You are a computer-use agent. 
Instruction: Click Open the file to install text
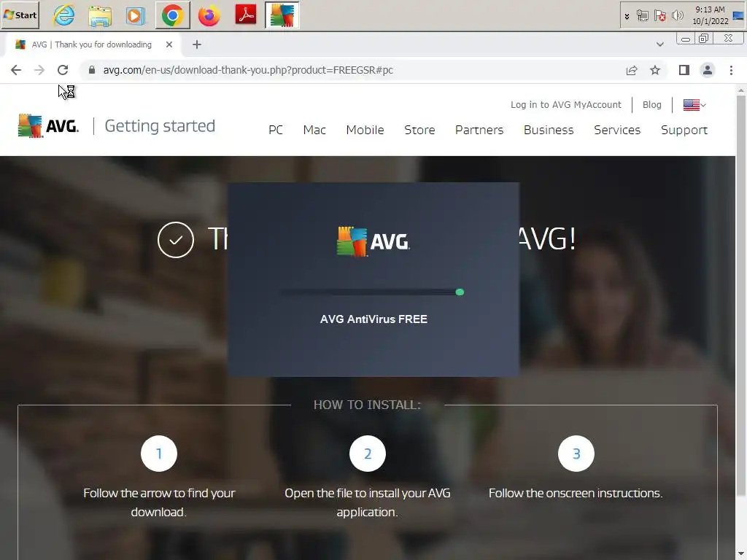click(368, 502)
